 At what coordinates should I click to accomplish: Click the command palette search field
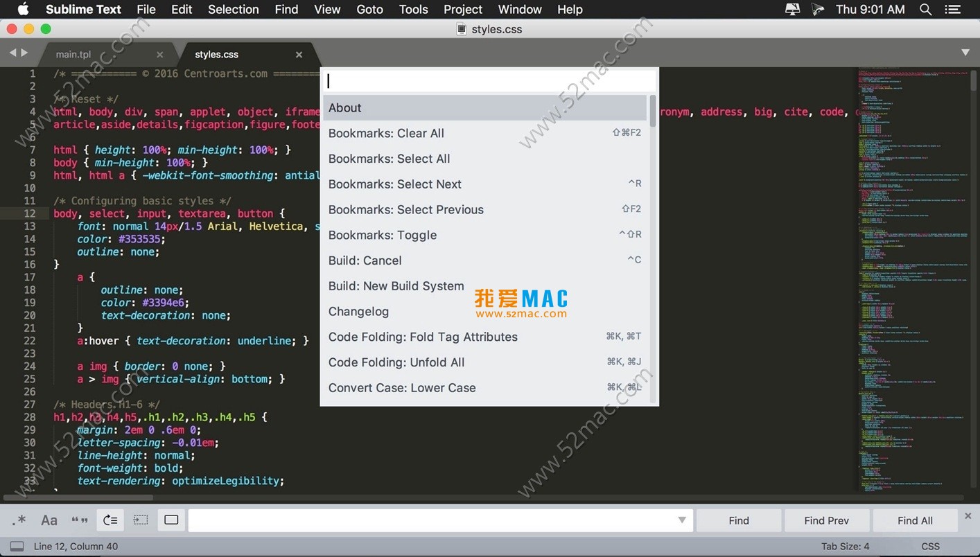489,81
